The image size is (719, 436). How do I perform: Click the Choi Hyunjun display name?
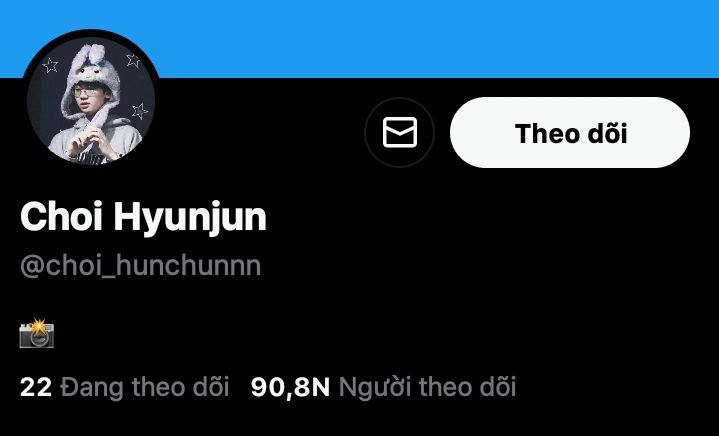pos(143,218)
